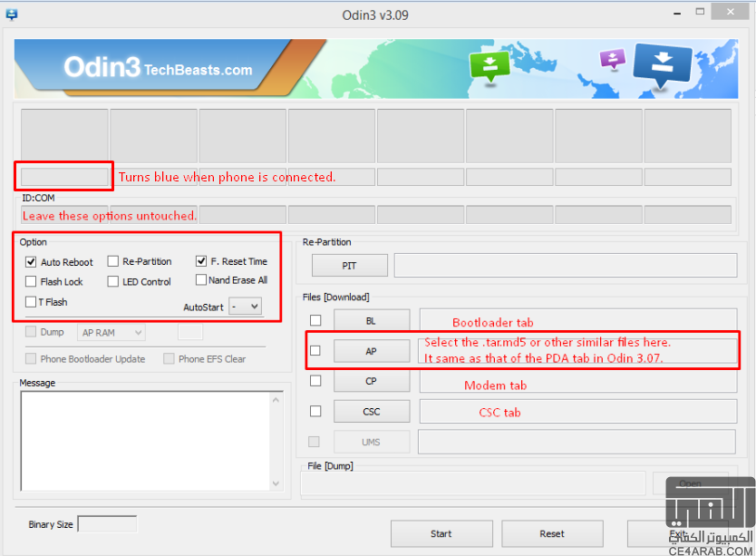This screenshot has width=756, height=556.
Task: Open the AutoStart dropdown
Action: coord(246,307)
